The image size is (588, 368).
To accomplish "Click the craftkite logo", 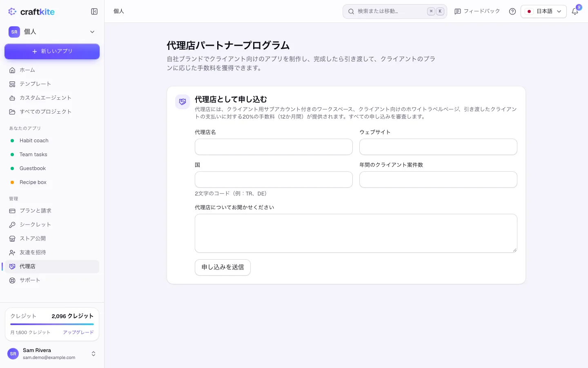I will [x=31, y=11].
